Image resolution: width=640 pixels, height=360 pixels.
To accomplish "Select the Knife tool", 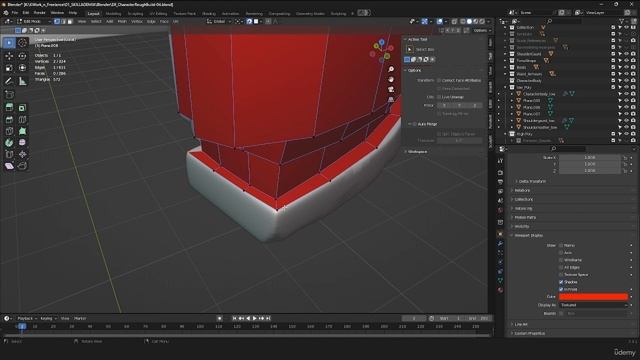I will coord(9,131).
